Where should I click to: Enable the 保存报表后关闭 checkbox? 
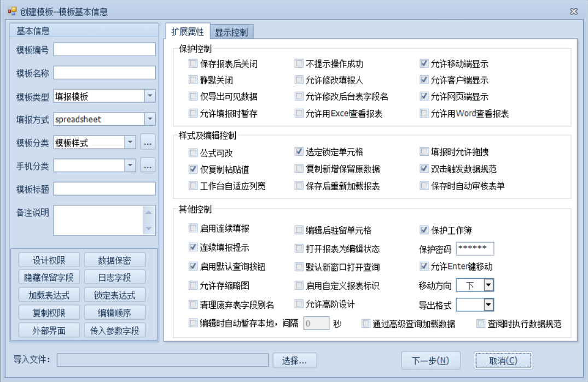pos(193,64)
